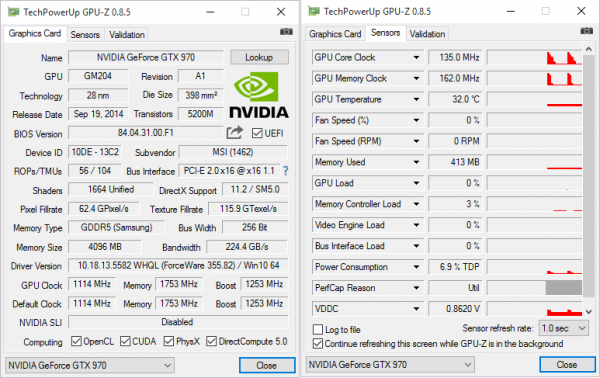Open the Sensor refresh rate dropdown
Image resolution: width=600 pixels, height=378 pixels.
(x=564, y=328)
